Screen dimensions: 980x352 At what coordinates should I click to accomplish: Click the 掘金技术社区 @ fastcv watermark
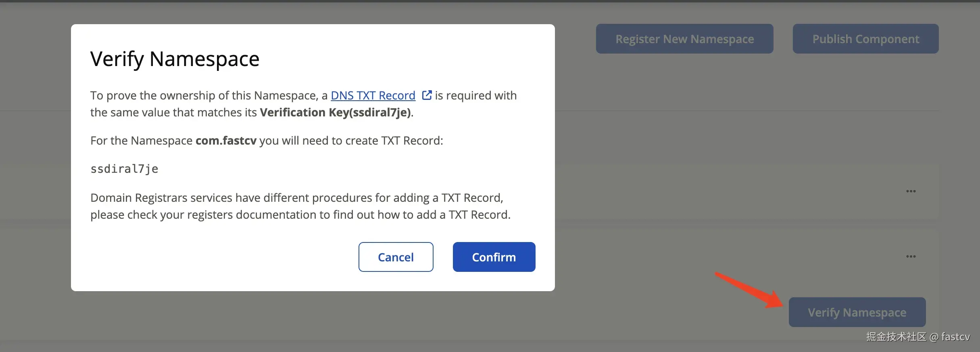pos(918,337)
